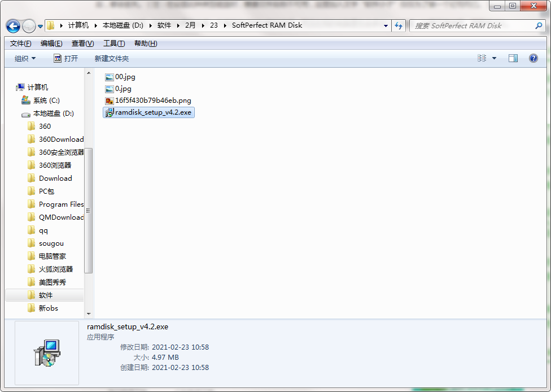Screen dimensions: 551x392
Task: Click icon of 00.jpg file
Action: [x=110, y=77]
